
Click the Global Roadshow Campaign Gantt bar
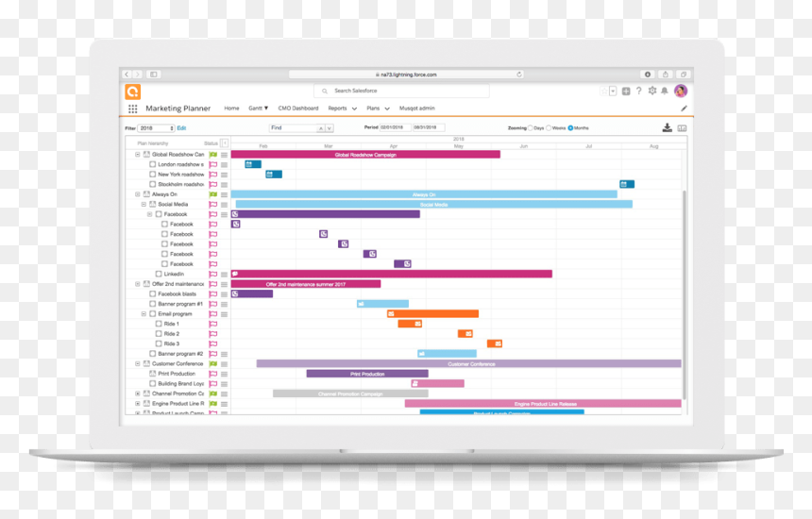click(x=365, y=155)
